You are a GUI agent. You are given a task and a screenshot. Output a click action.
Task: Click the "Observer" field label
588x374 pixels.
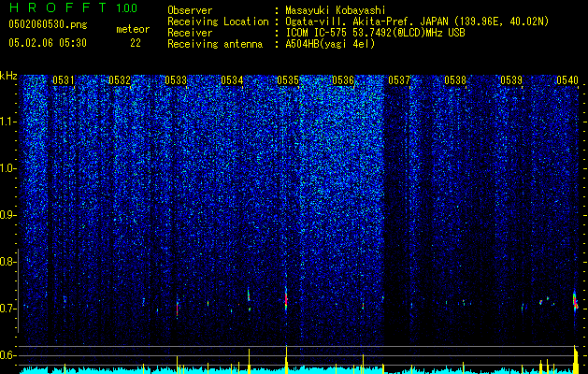190,11
